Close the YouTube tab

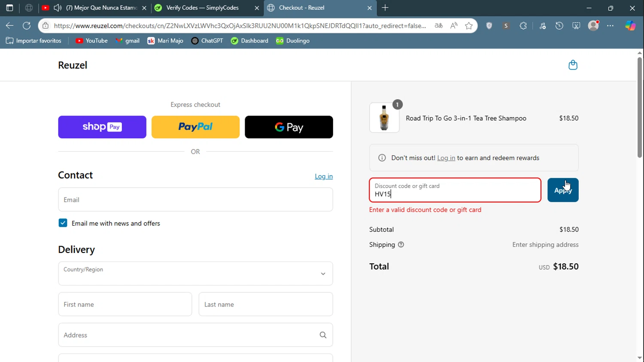point(144,8)
